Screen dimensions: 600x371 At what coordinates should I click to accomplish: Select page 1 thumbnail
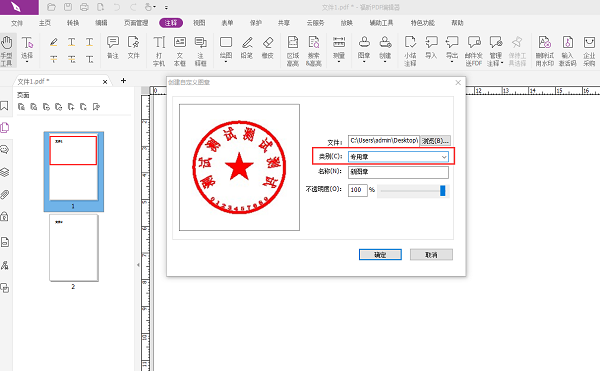pos(73,167)
